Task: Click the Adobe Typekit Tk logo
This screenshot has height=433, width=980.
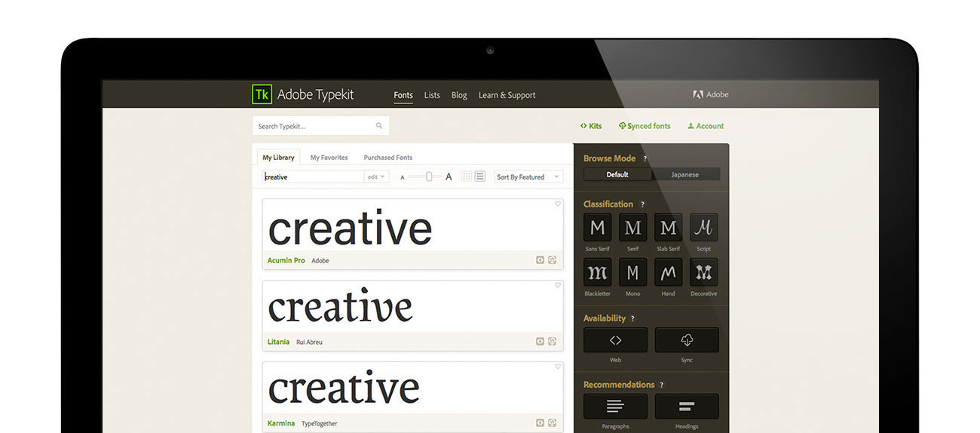Action: [262, 94]
